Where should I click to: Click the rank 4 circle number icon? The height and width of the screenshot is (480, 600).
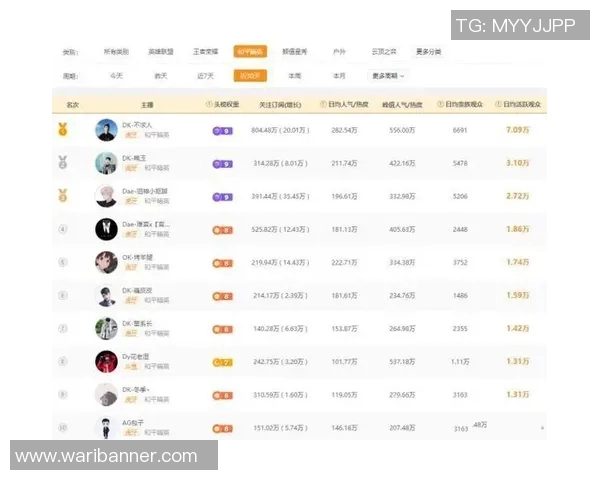pyautogui.click(x=63, y=229)
